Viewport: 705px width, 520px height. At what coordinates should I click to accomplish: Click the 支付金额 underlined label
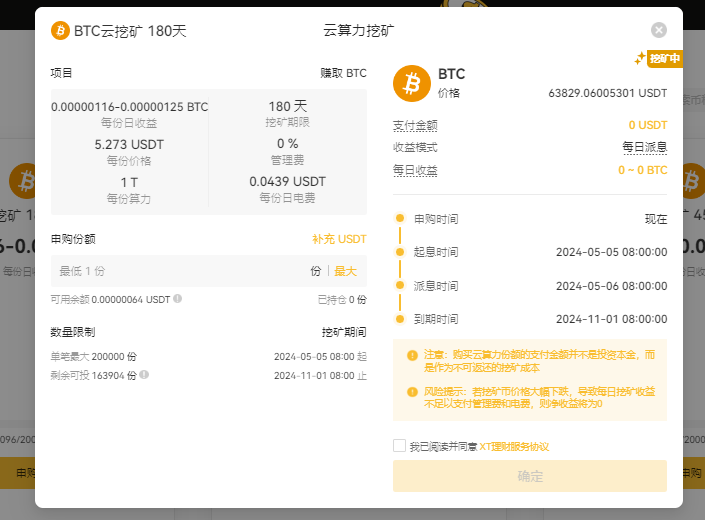[415, 125]
